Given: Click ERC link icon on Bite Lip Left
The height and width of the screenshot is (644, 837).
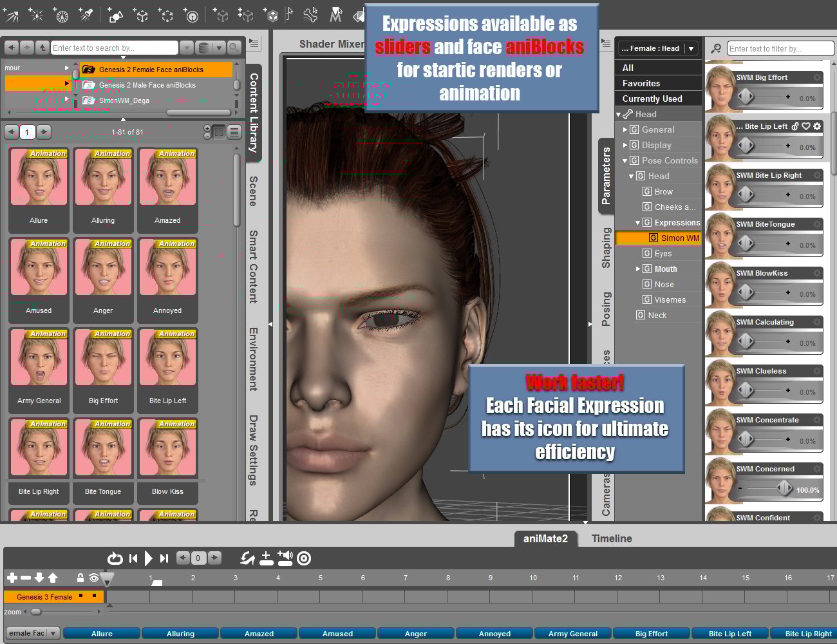Looking at the screenshot, I should 795,126.
